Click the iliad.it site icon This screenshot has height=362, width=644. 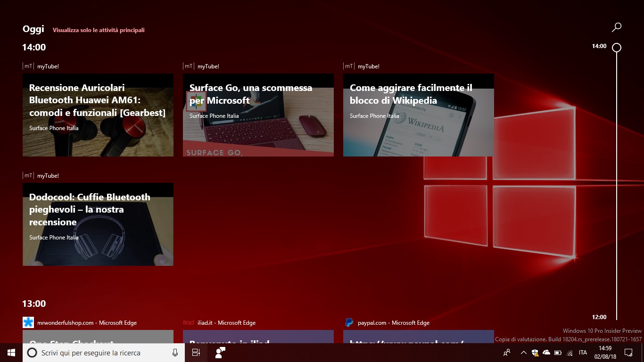[189, 322]
